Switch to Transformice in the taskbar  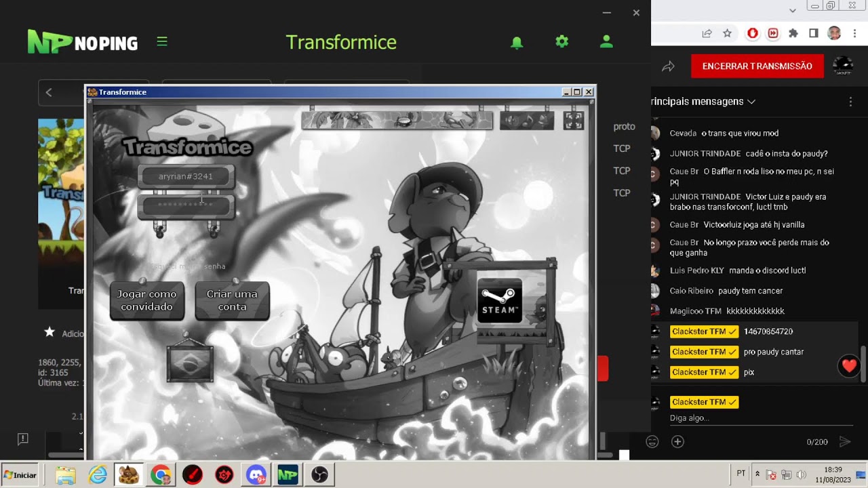tap(128, 475)
